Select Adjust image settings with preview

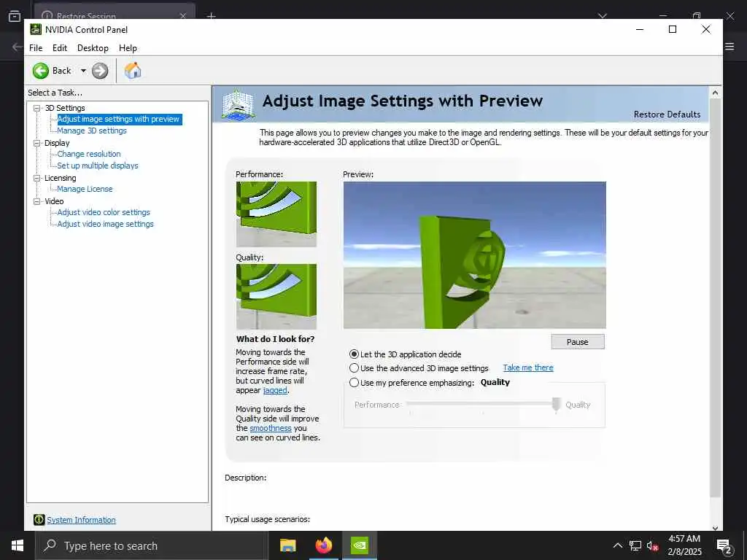pyautogui.click(x=119, y=119)
